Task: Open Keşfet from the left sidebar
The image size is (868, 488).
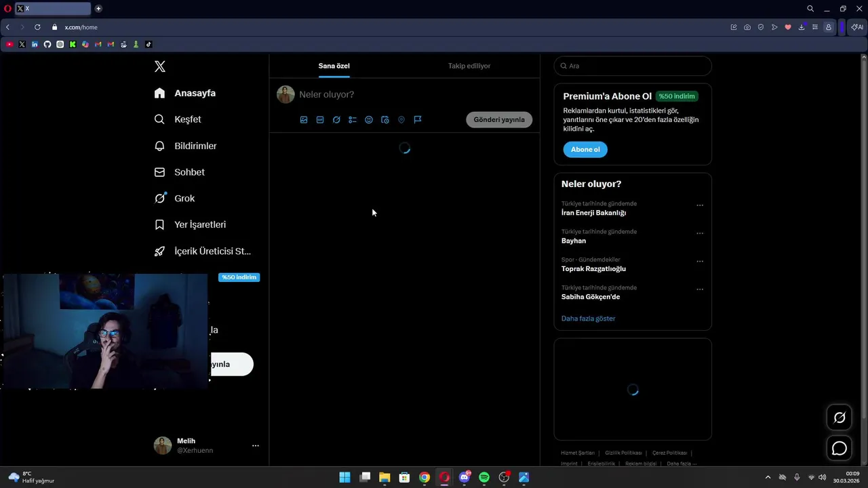Action: tap(178, 119)
